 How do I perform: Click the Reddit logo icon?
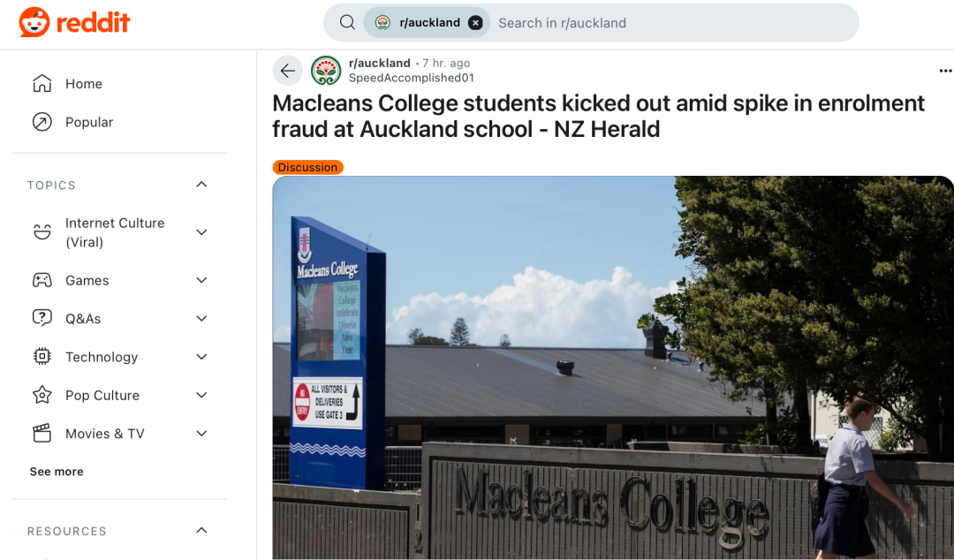35,22
